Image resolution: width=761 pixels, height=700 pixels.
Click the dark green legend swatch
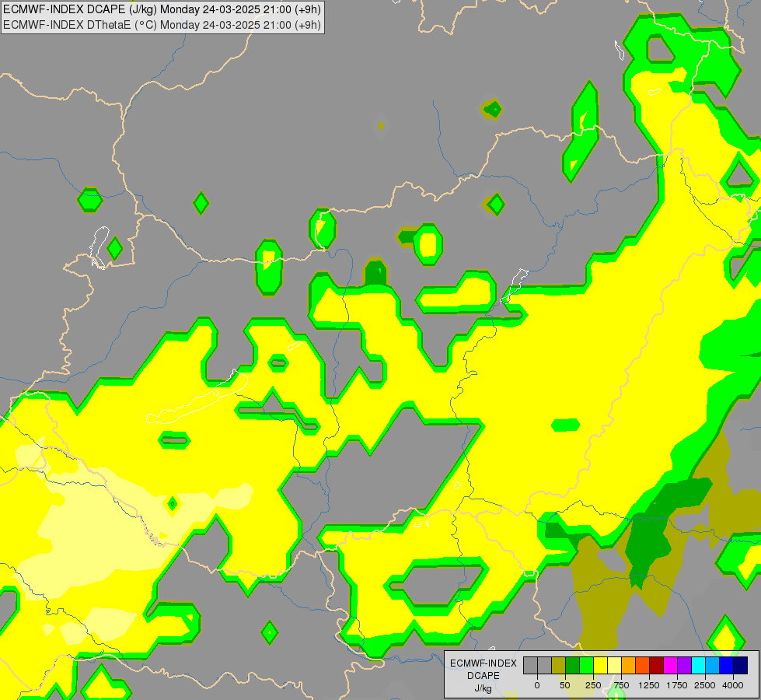point(573,665)
